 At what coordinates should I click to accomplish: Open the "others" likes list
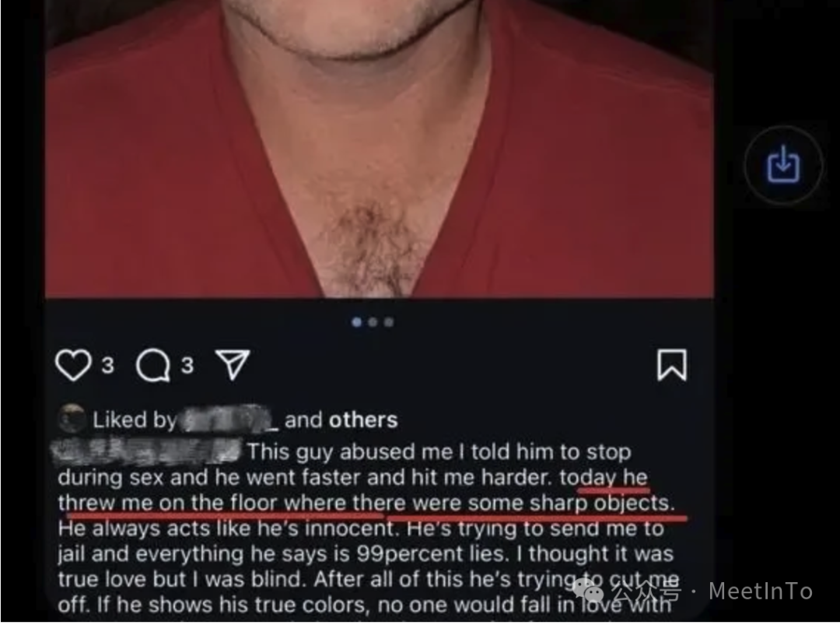point(363,420)
